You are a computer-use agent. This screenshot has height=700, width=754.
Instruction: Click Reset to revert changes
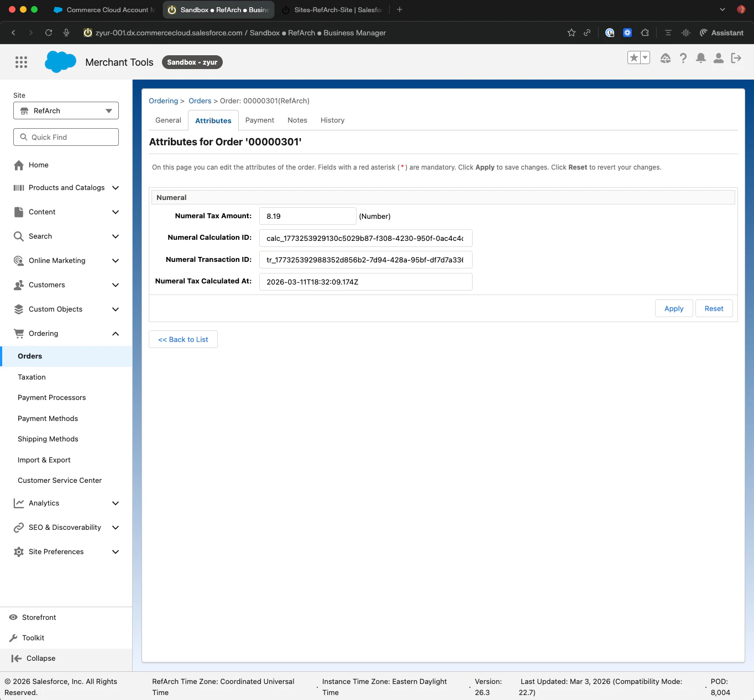(714, 308)
